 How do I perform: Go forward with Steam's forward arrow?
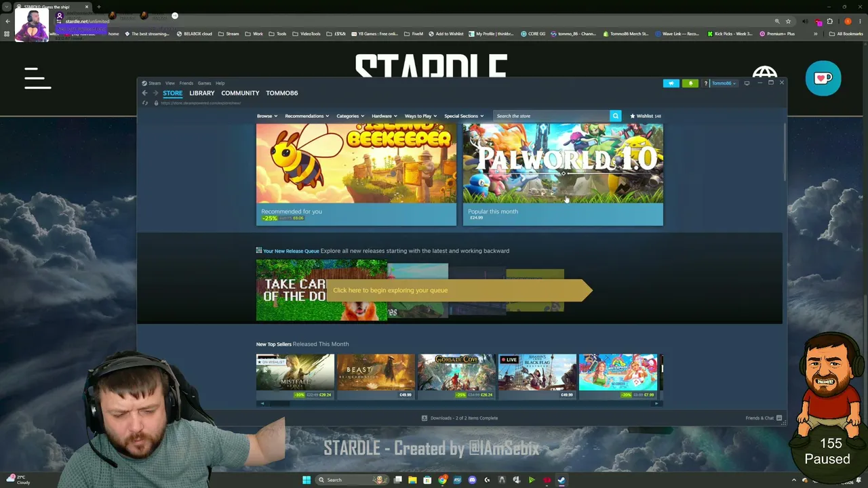pos(155,93)
